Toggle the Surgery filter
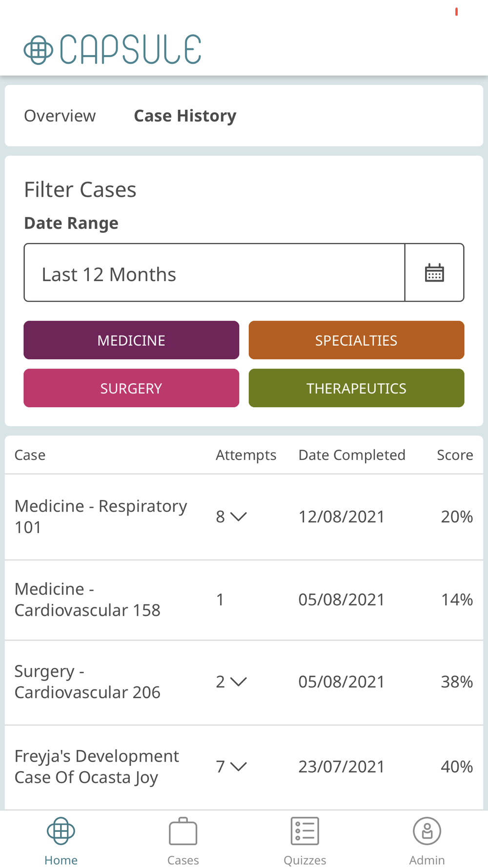 131,388
